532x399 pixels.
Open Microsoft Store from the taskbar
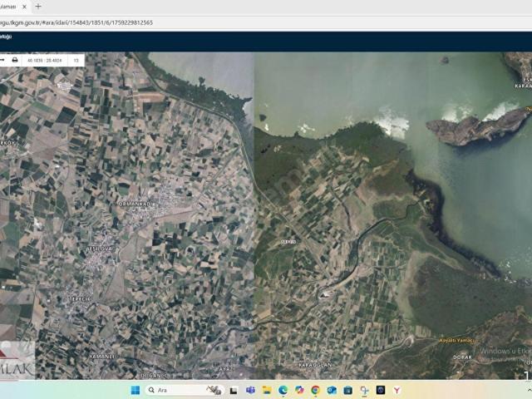point(347,390)
